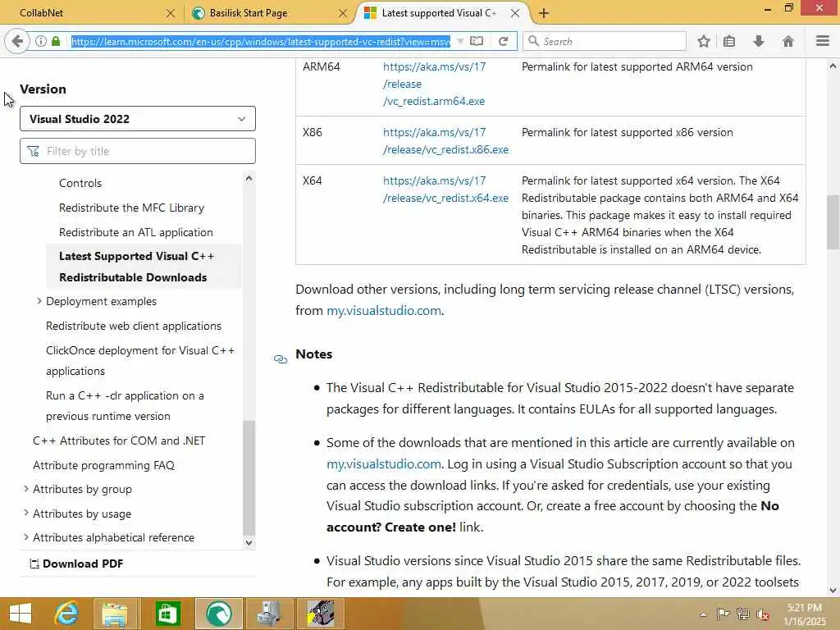Viewport: 840px width, 630px height.
Task: Open Action Center flag icon
Action: click(x=724, y=614)
